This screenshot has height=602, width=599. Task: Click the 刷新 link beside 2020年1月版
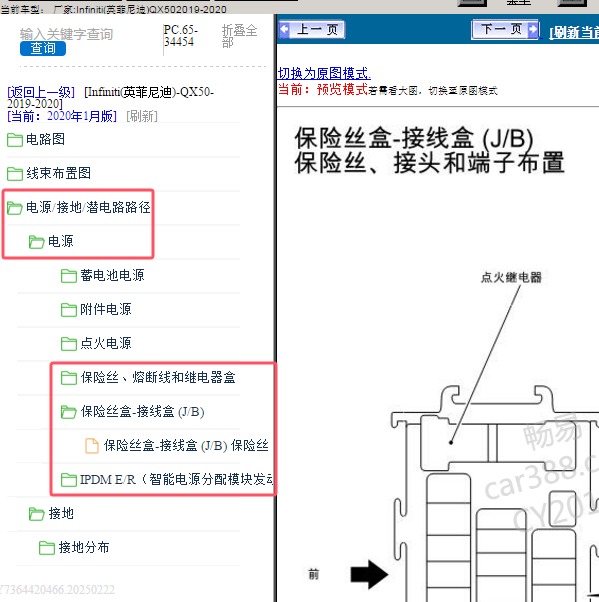[142, 116]
